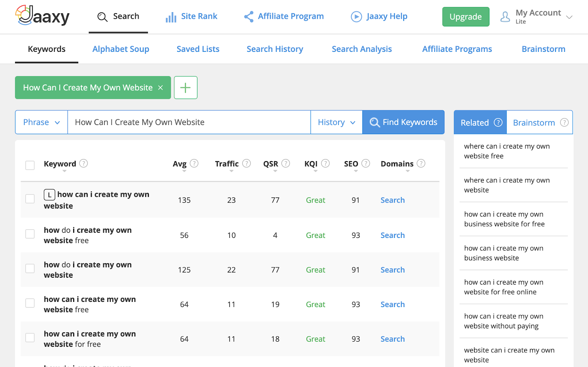Check the row with QSR 4
This screenshot has width=588, height=367.
tap(30, 234)
